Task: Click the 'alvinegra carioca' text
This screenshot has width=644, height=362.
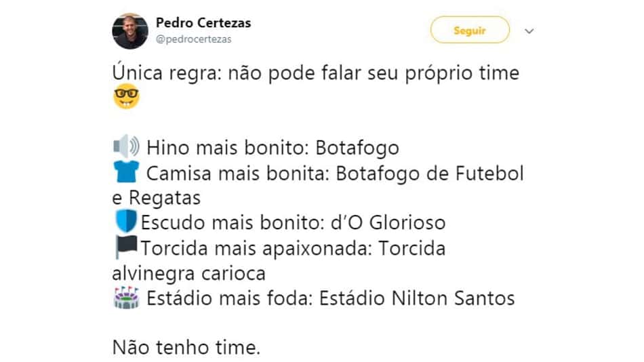Action: (x=189, y=273)
